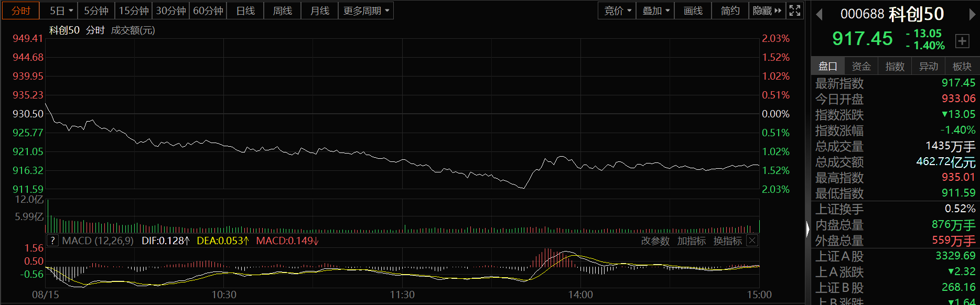Click 换指标 to switch indicator

point(728,241)
